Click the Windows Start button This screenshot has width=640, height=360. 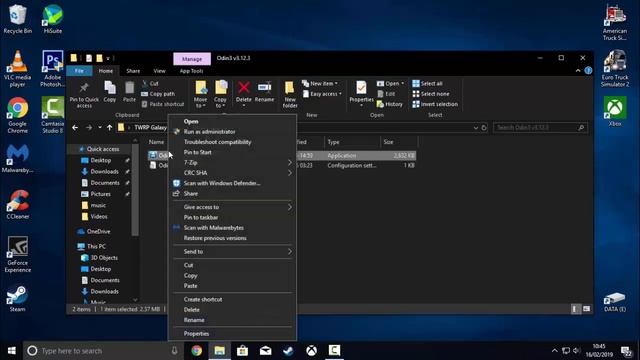tap(11, 351)
